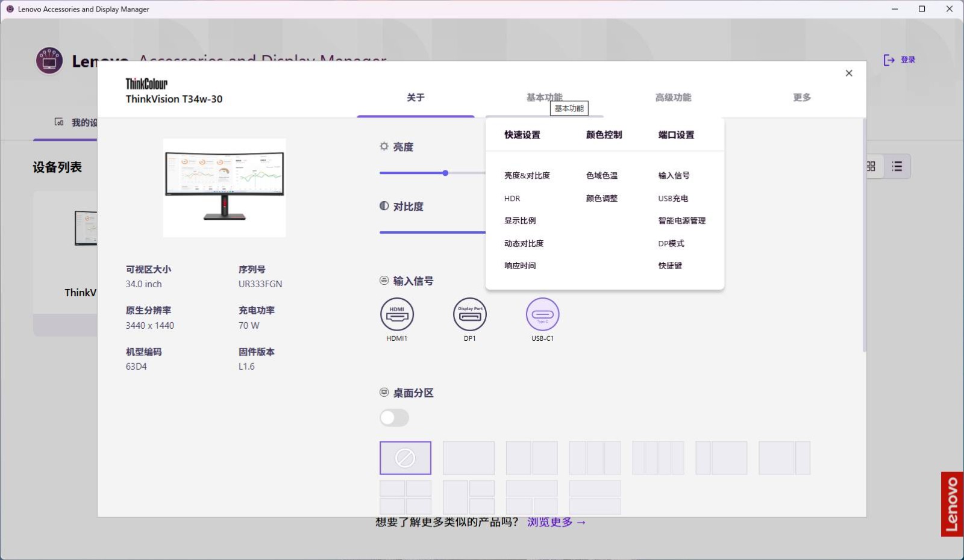
Task: Open the 更多 tab
Action: coord(802,98)
